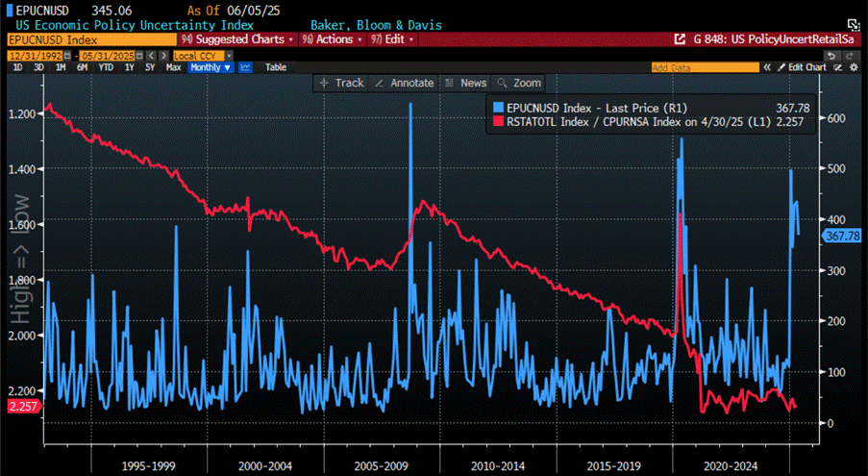Image resolution: width=868 pixels, height=476 pixels.
Task: Click the 2005-2009 x-axis label
Action: (381, 466)
